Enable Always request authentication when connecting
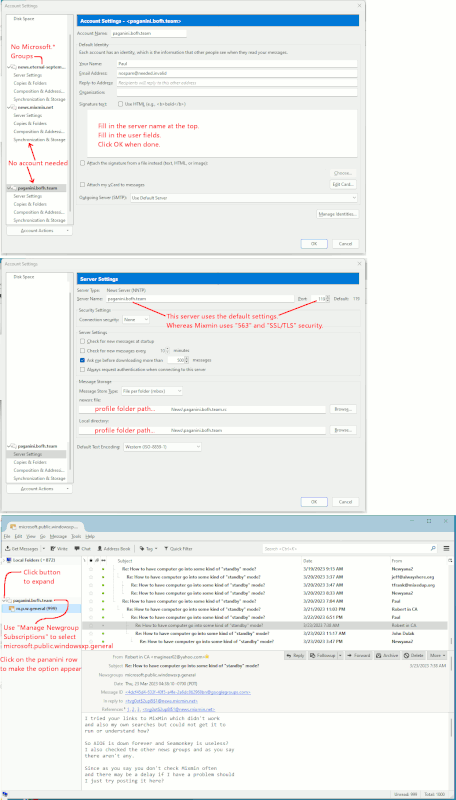This screenshot has width=456, height=800. (83, 369)
